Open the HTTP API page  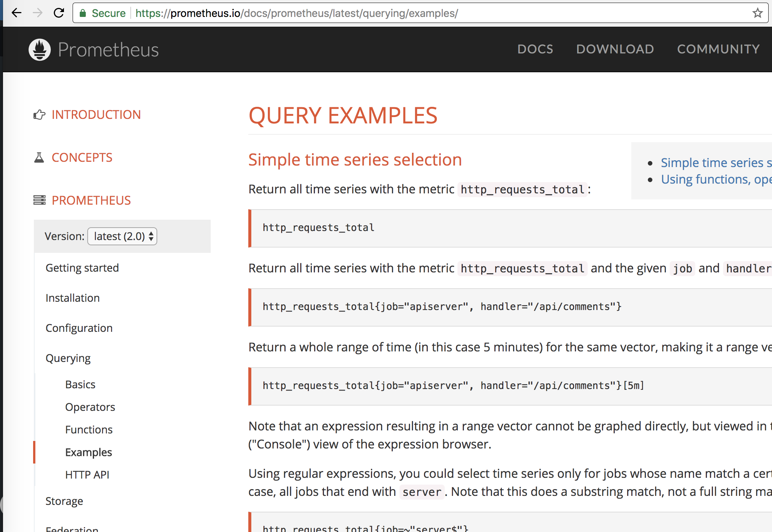[87, 474]
